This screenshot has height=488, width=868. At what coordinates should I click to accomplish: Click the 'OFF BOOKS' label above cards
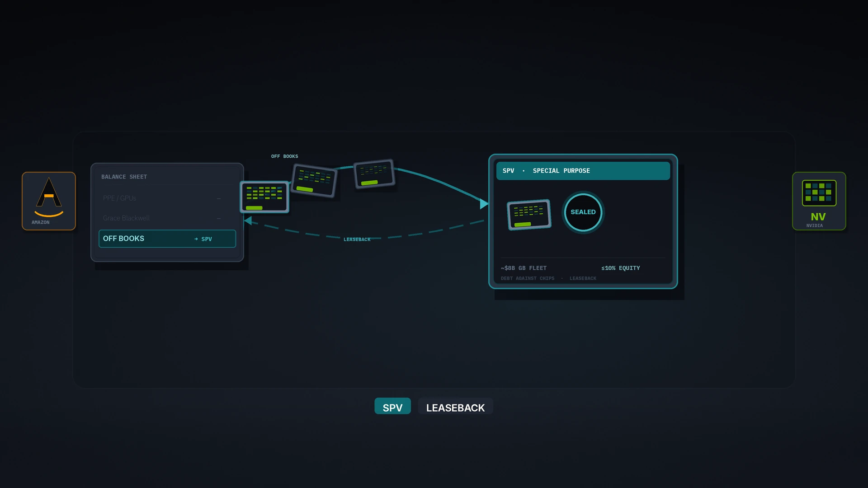pos(284,156)
